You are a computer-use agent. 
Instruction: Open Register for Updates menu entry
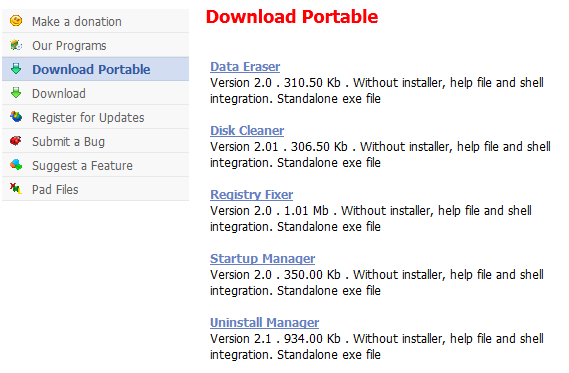click(x=95, y=117)
